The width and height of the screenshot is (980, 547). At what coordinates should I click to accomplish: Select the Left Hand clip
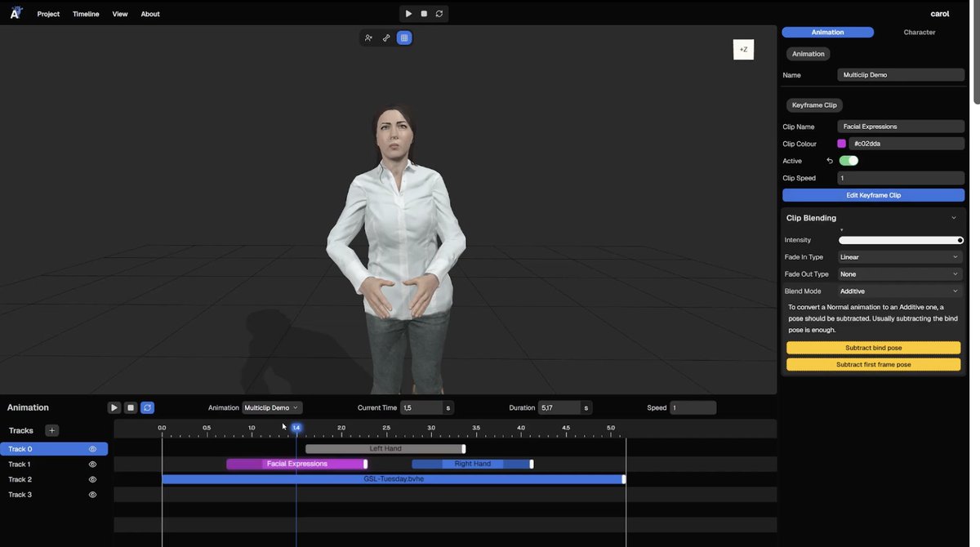click(385, 449)
